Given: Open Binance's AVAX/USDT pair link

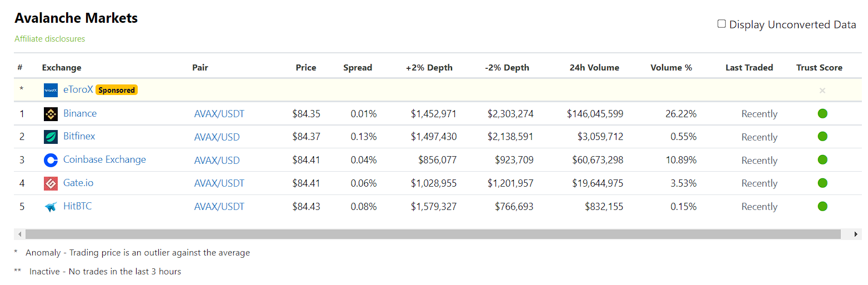Looking at the screenshot, I should pyautogui.click(x=219, y=114).
